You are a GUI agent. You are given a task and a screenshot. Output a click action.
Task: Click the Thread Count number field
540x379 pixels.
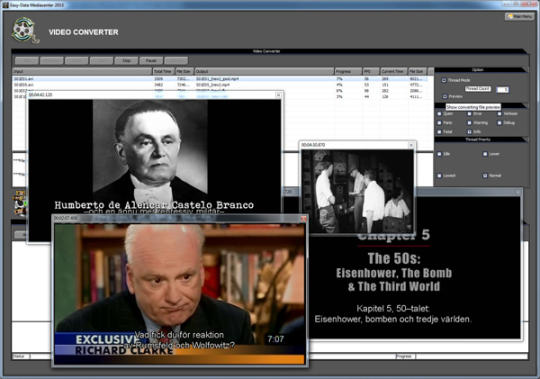pyautogui.click(x=502, y=90)
